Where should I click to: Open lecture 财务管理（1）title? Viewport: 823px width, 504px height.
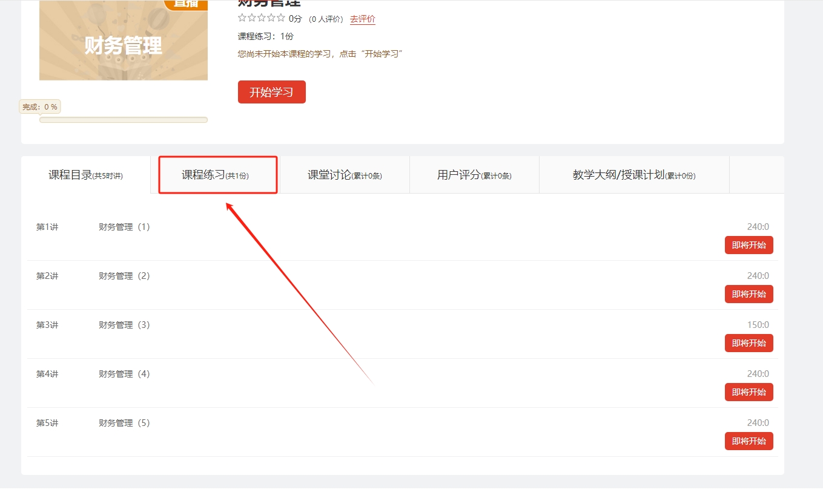124,227
